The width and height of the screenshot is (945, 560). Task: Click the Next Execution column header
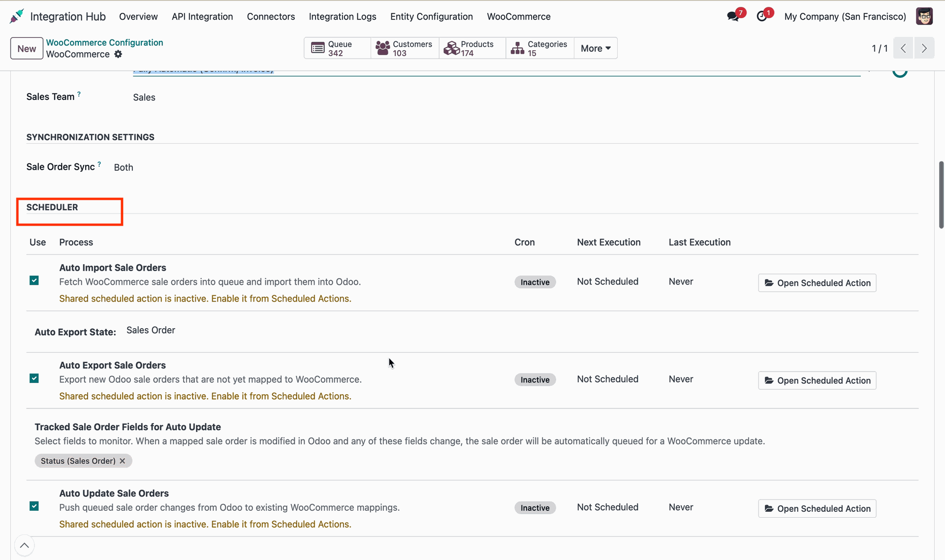point(609,242)
